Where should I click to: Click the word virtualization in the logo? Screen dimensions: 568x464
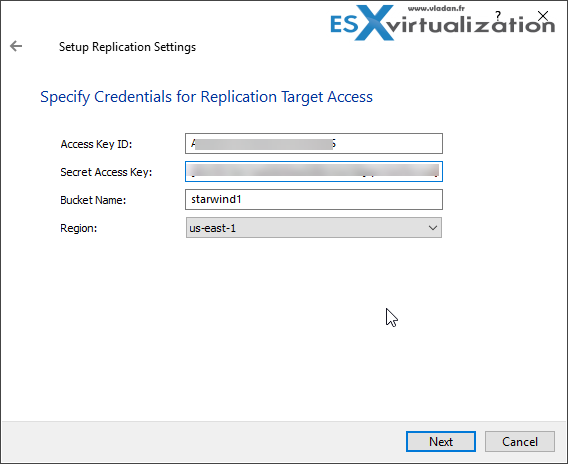471,25
